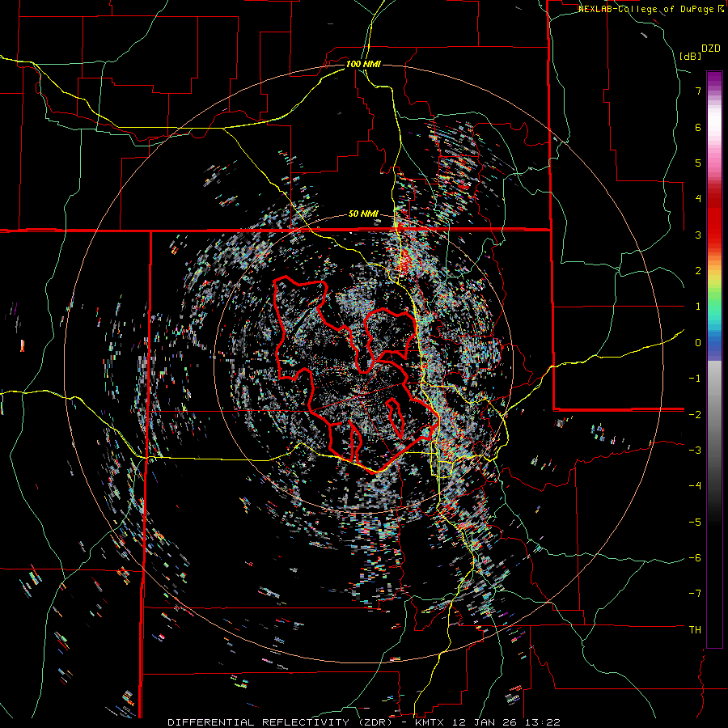Click the 2 value on the dB scale
The image size is (728, 728).
click(x=698, y=271)
